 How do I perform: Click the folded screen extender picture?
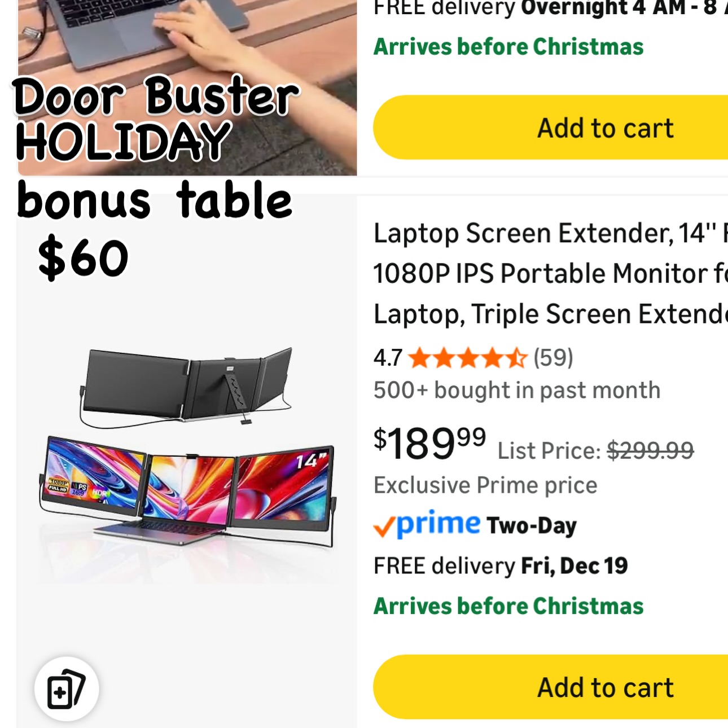[x=187, y=385]
